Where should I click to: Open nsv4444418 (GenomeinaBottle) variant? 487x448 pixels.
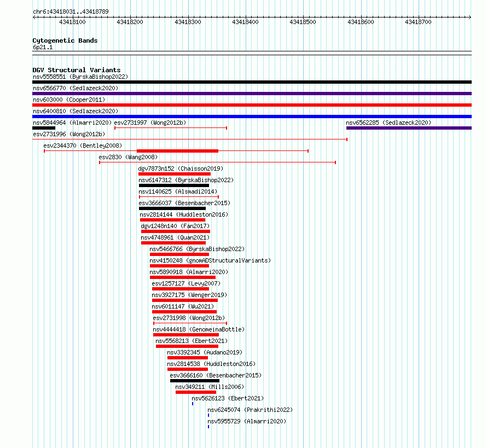click(x=199, y=329)
